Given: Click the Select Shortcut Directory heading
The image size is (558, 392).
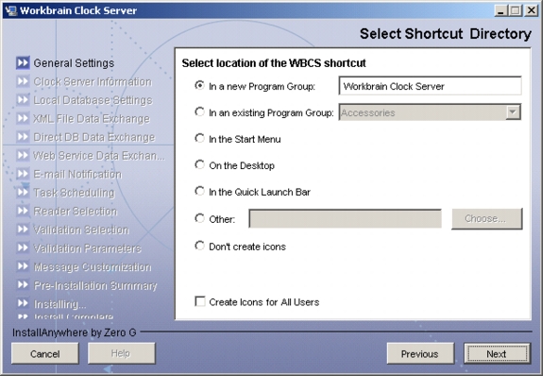Looking at the screenshot, I should [446, 34].
